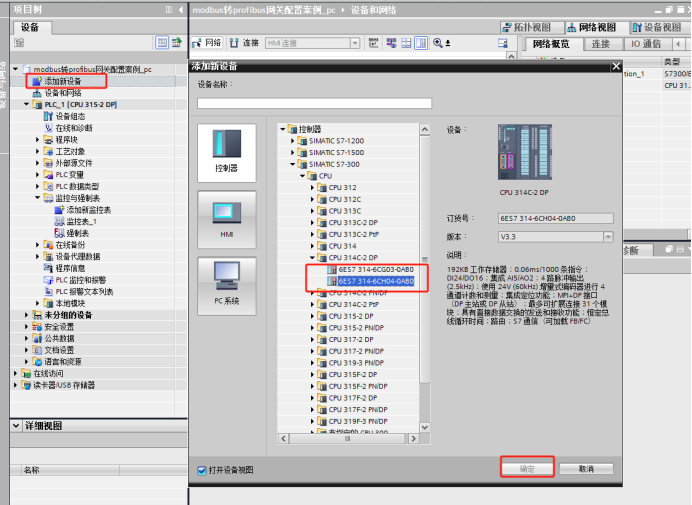Click 添加新设备 in the project tree
The height and width of the screenshot is (505, 692).
coord(62,81)
